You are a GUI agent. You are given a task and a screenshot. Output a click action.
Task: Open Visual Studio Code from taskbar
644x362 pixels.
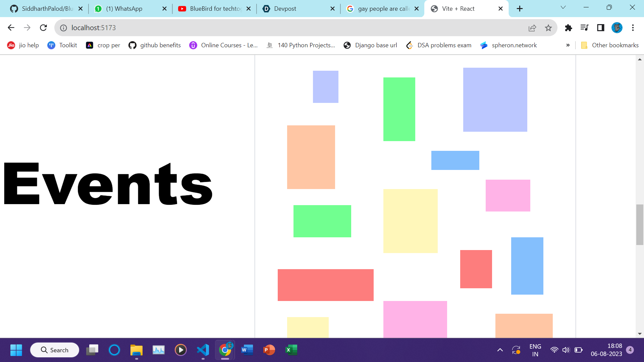coord(203,350)
